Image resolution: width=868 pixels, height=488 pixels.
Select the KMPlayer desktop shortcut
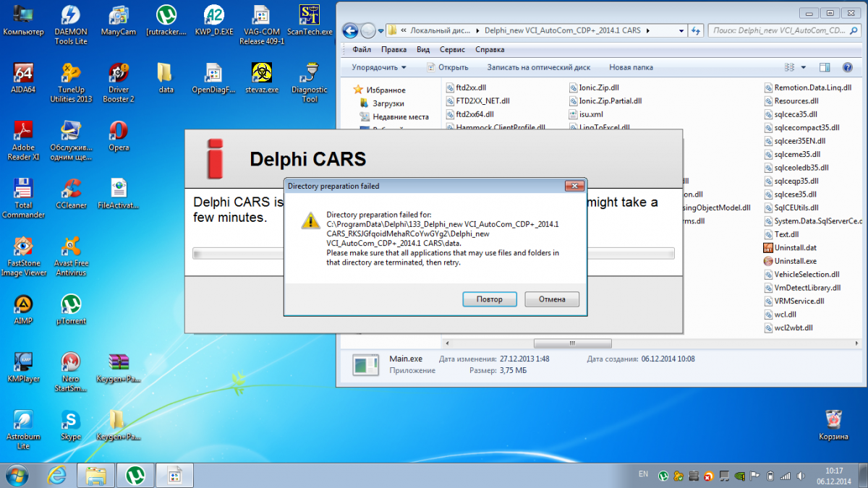click(x=23, y=367)
